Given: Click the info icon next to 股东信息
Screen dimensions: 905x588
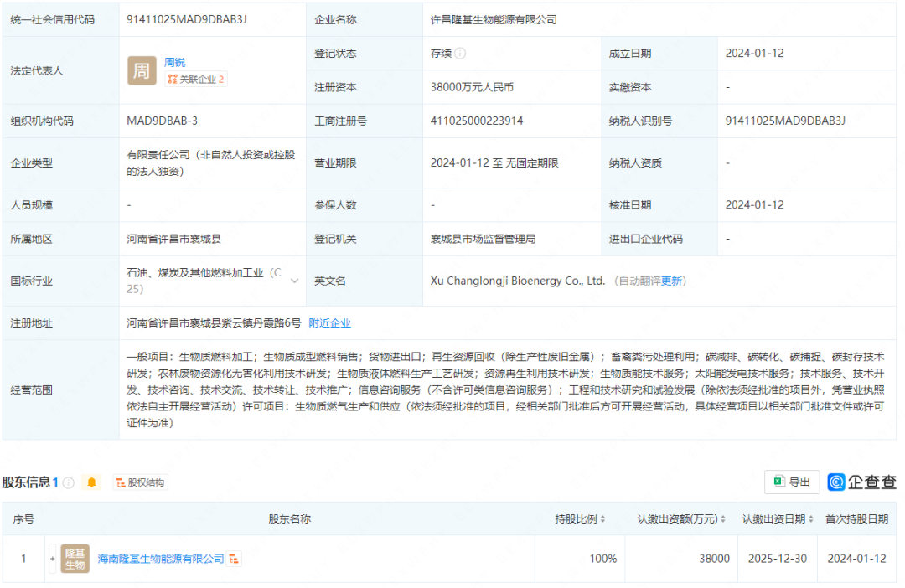Looking at the screenshot, I should pos(69,482).
